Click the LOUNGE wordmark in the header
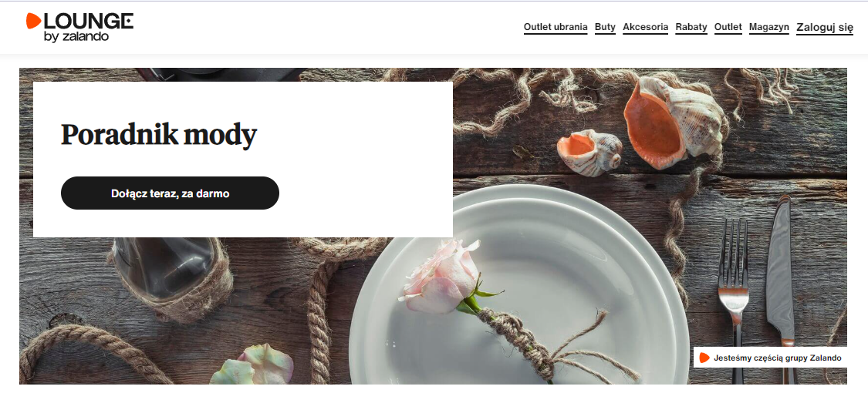The height and width of the screenshot is (393, 868). coord(88,21)
